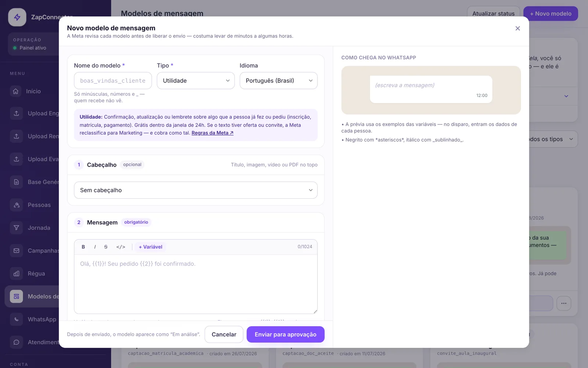The width and height of the screenshot is (588, 368).
Task: Open Régua via its chart icon
Action: pyautogui.click(x=17, y=273)
